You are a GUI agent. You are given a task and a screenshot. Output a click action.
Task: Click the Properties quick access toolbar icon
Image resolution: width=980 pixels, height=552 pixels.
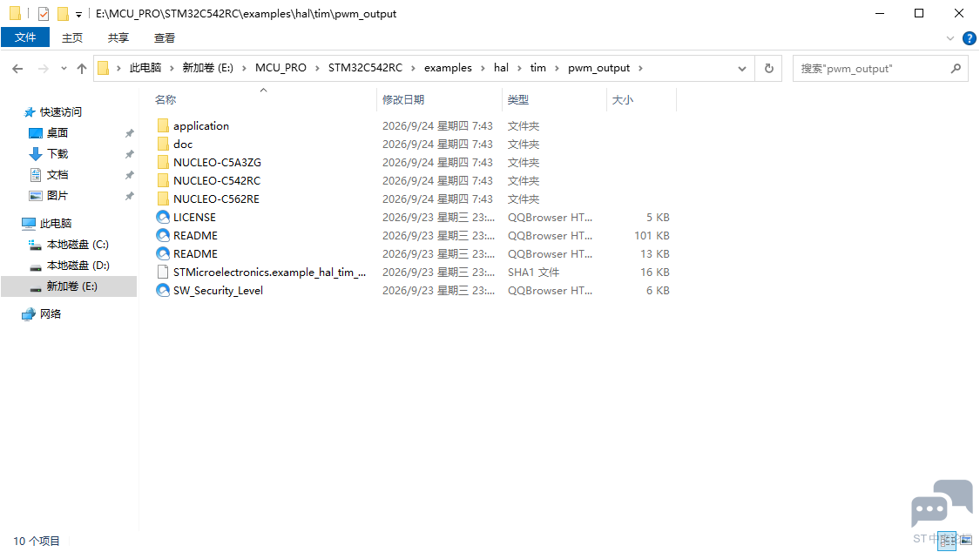click(44, 13)
